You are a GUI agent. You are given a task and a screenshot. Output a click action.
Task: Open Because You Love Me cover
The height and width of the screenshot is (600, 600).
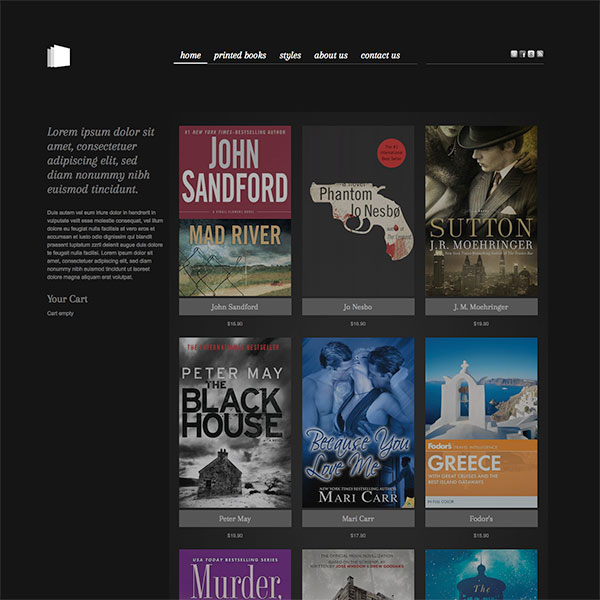tap(358, 423)
